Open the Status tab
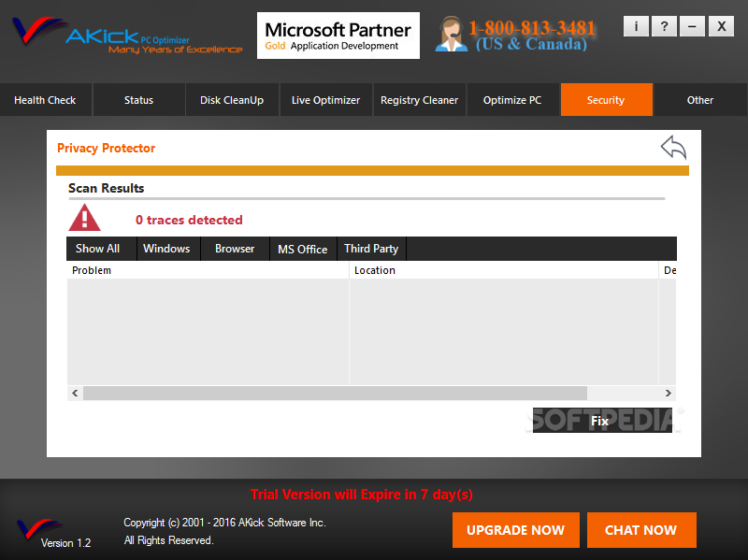Screen dimensions: 748x560 click(x=138, y=100)
